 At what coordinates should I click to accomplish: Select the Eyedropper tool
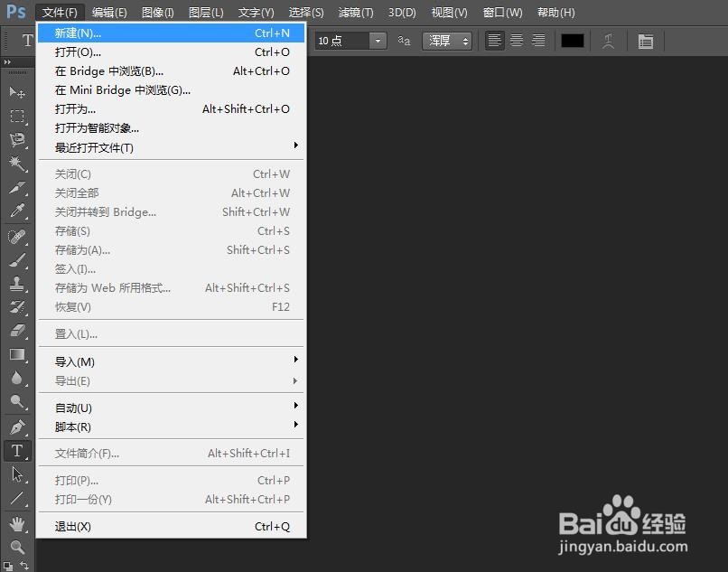[x=17, y=211]
